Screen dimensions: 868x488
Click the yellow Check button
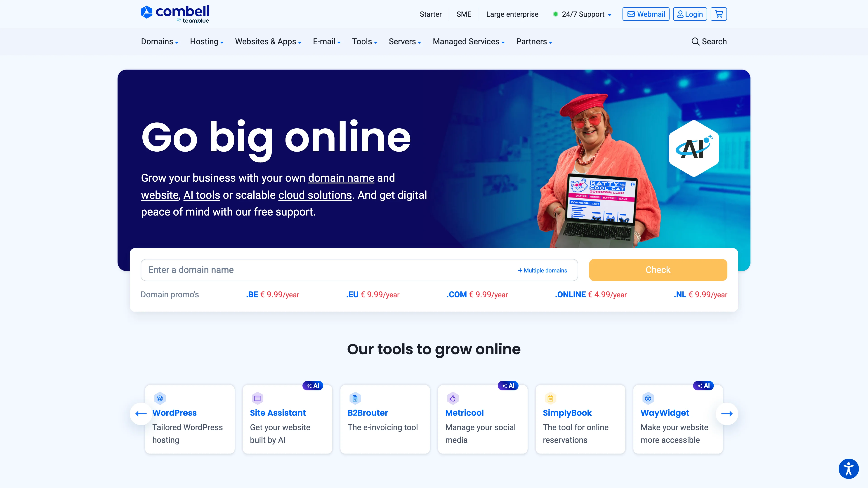pyautogui.click(x=658, y=270)
